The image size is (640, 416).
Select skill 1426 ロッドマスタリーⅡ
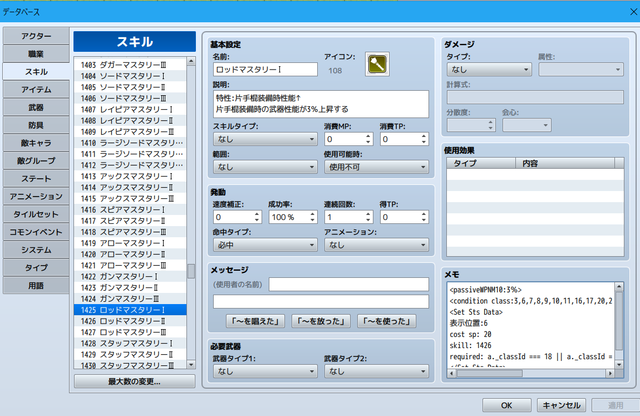click(130, 321)
